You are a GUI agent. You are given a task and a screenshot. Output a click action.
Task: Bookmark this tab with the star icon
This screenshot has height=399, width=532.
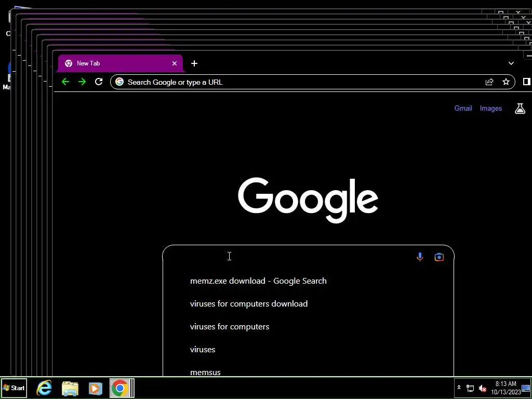(506, 82)
